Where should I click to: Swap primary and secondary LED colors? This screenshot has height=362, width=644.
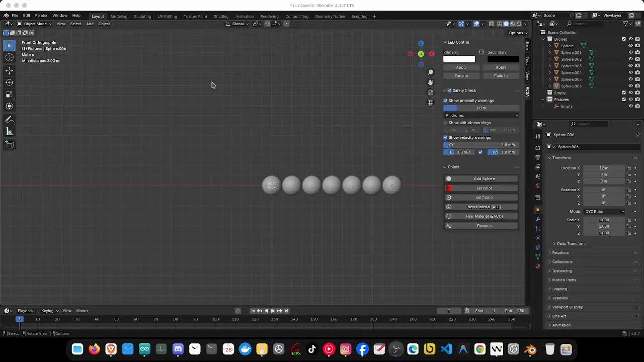pos(481,52)
